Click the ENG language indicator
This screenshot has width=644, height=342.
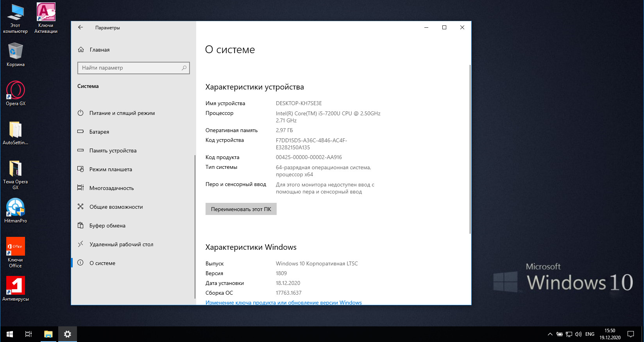590,334
